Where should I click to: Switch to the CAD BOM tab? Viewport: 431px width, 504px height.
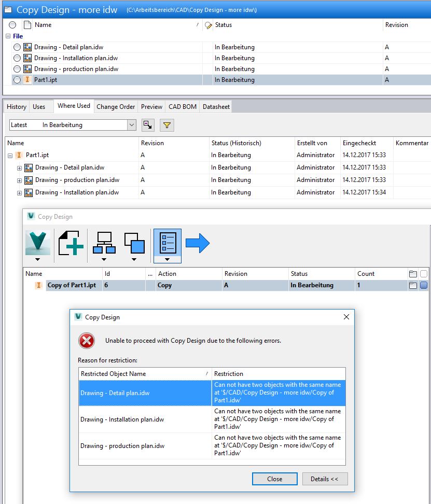182,106
